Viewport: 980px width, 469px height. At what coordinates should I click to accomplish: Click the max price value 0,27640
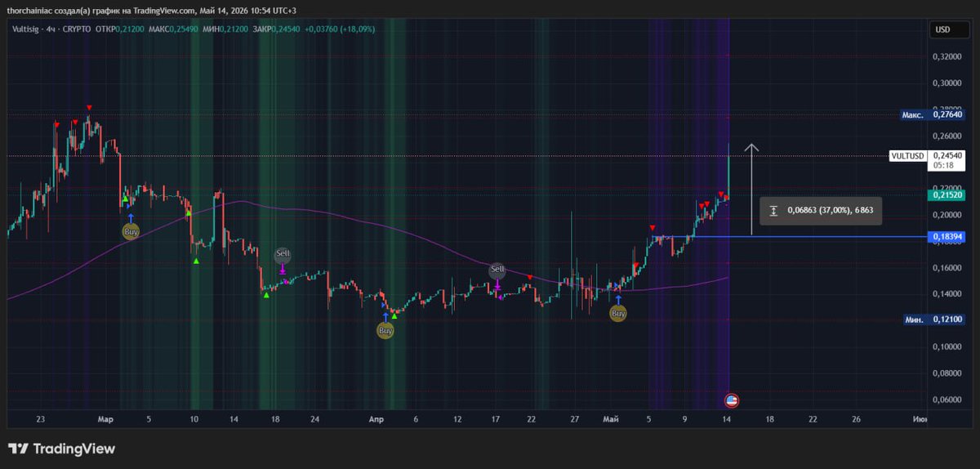pos(947,115)
